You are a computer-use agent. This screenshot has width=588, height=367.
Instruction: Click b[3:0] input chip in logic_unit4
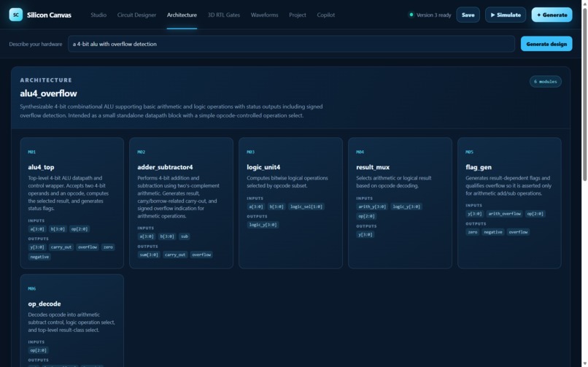(x=276, y=206)
